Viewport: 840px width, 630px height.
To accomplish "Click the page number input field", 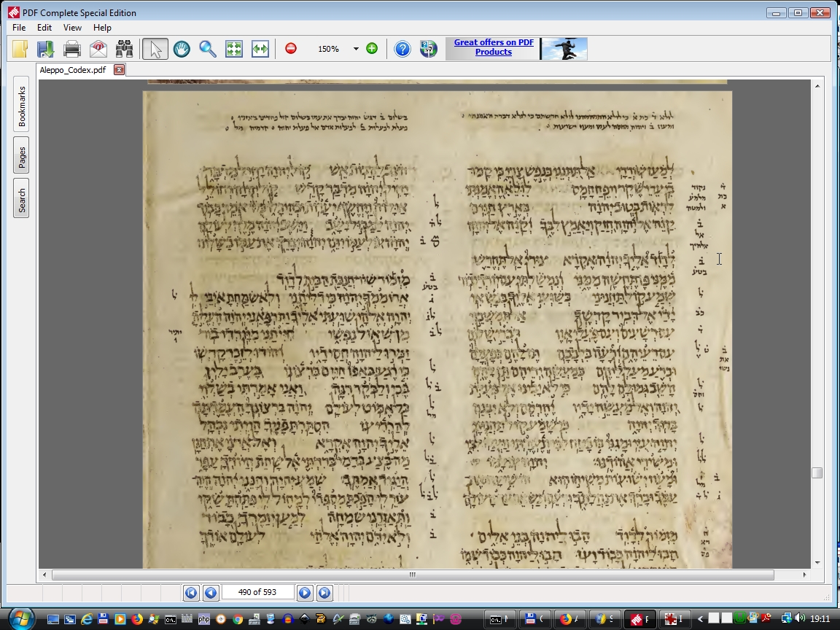I will [x=257, y=593].
